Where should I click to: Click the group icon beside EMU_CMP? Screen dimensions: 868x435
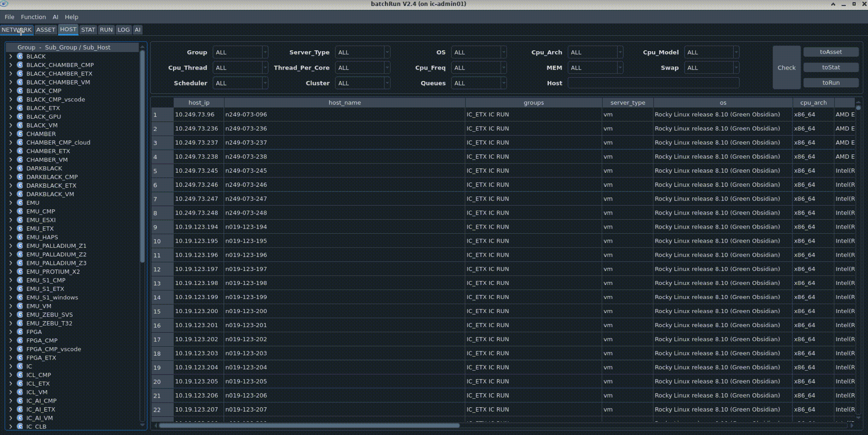pyautogui.click(x=20, y=211)
